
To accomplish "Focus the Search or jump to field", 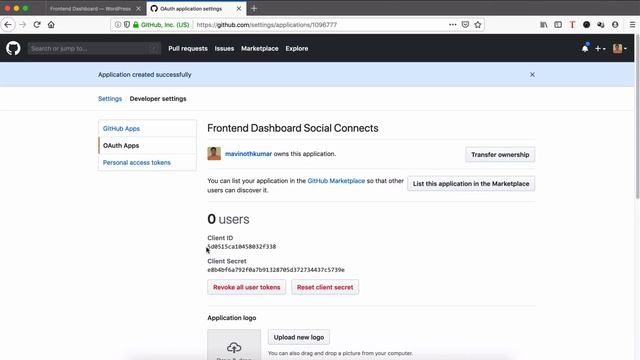I will click(x=94, y=48).
